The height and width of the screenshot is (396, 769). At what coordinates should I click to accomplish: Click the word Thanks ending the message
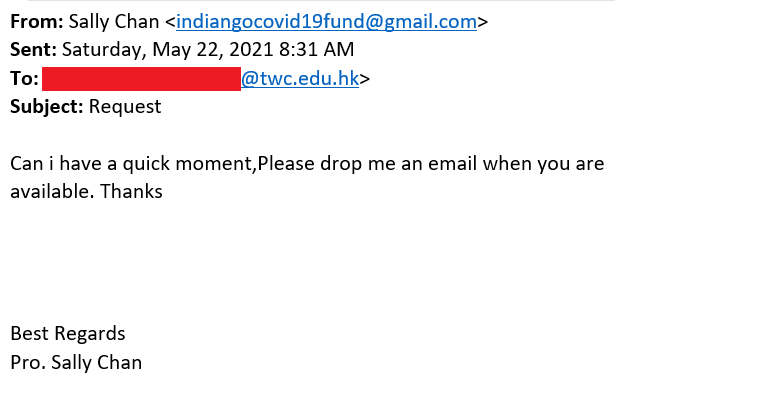pyautogui.click(x=131, y=191)
